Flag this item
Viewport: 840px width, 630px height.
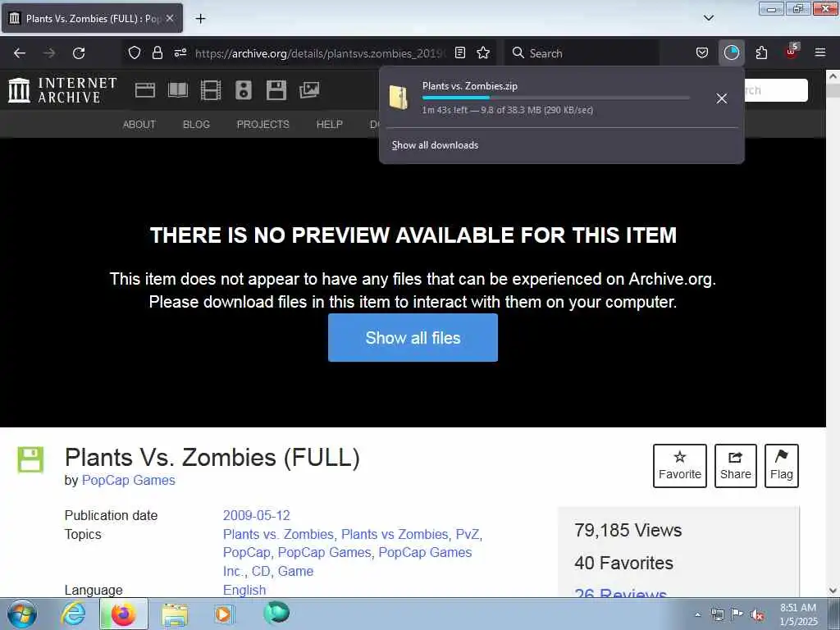pyautogui.click(x=782, y=466)
